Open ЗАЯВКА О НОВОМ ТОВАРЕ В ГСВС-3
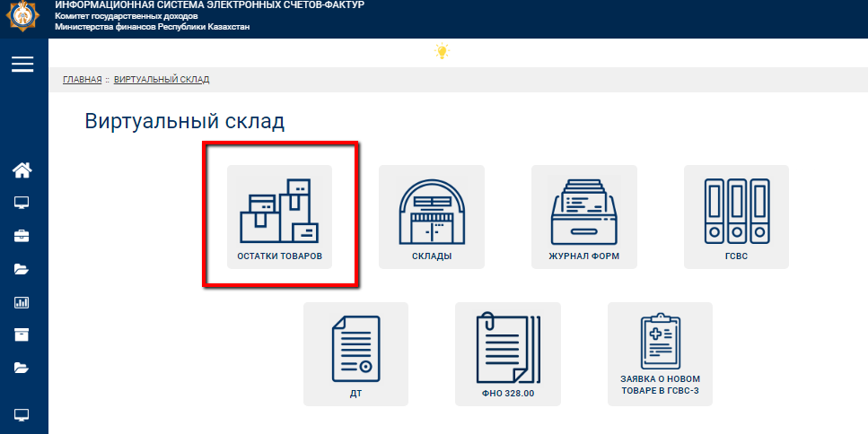The height and width of the screenshot is (434, 868). tap(660, 353)
